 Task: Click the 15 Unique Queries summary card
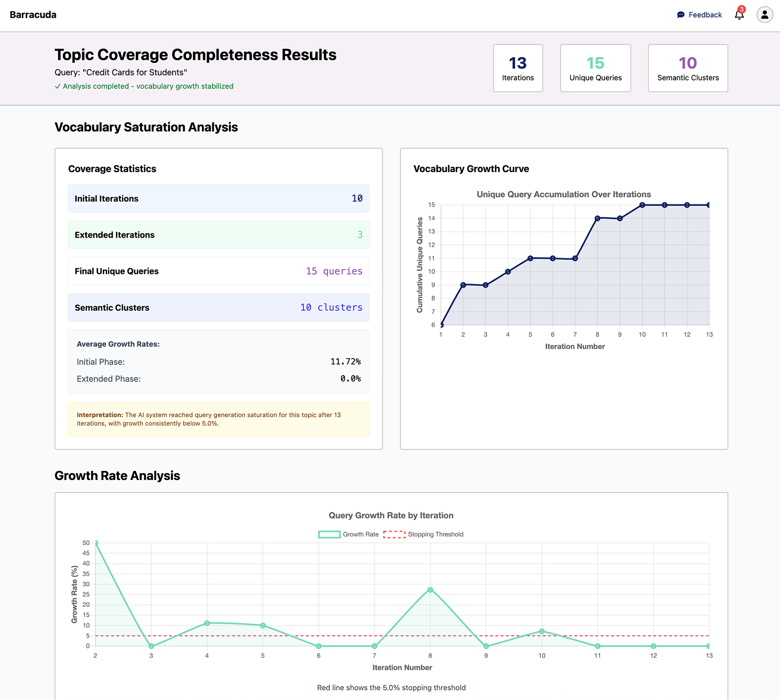click(x=595, y=68)
